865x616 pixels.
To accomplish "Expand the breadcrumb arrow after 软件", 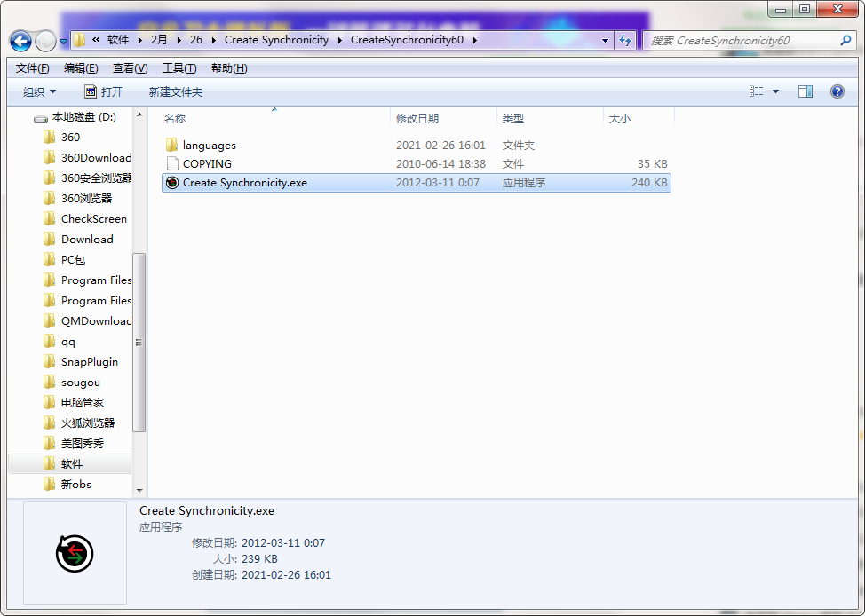I will (x=139, y=40).
